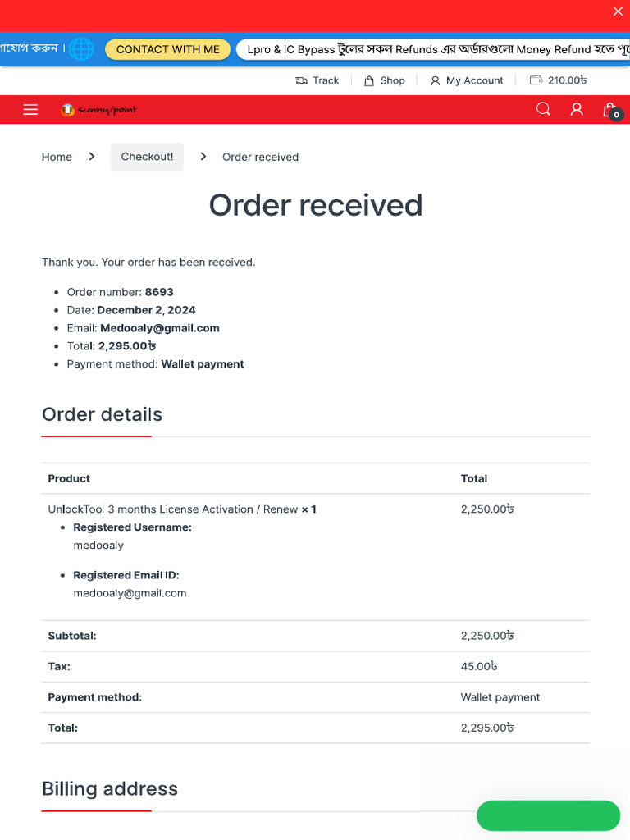Click the Medooaly@gmail.com email in order summary

[160, 328]
